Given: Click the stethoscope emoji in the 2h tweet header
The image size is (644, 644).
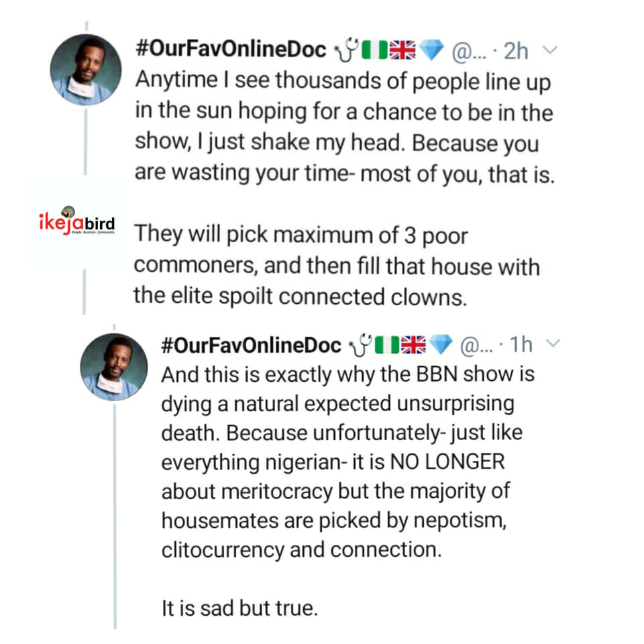Looking at the screenshot, I should pos(347,50).
